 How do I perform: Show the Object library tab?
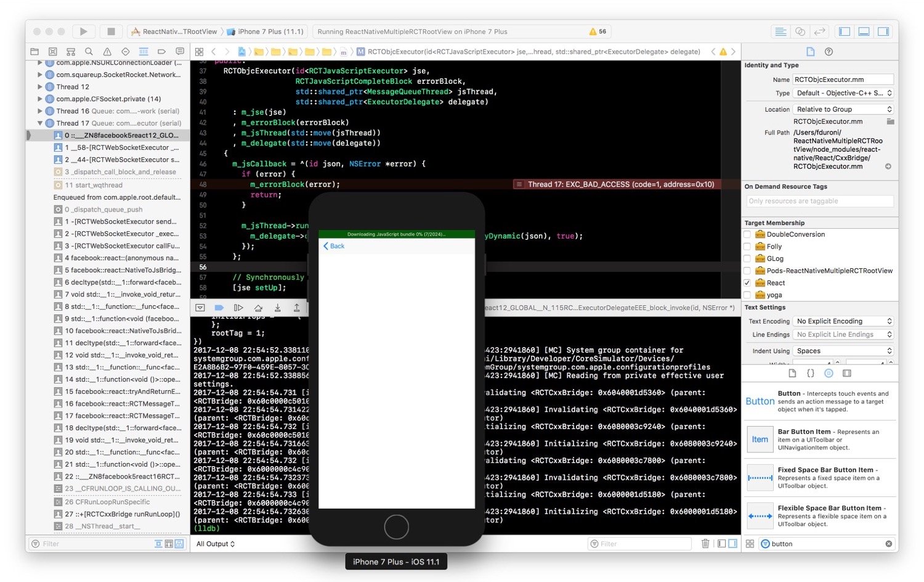click(x=829, y=373)
